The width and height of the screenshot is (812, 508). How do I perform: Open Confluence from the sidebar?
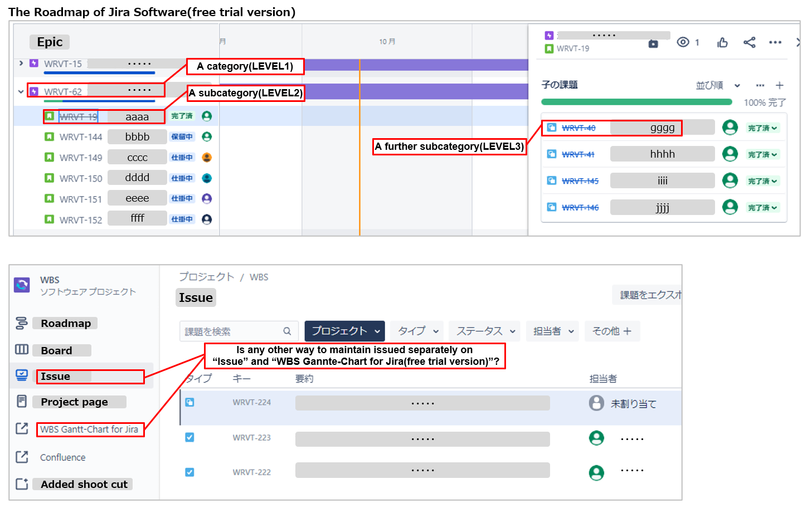click(63, 457)
